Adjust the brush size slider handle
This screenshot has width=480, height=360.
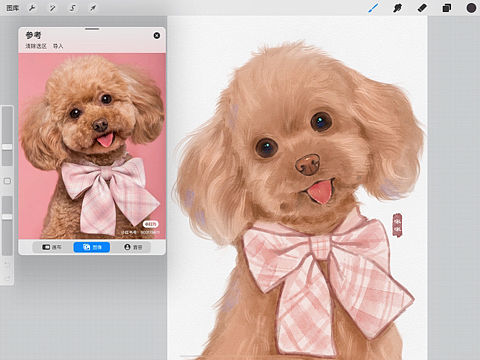click(x=7, y=147)
